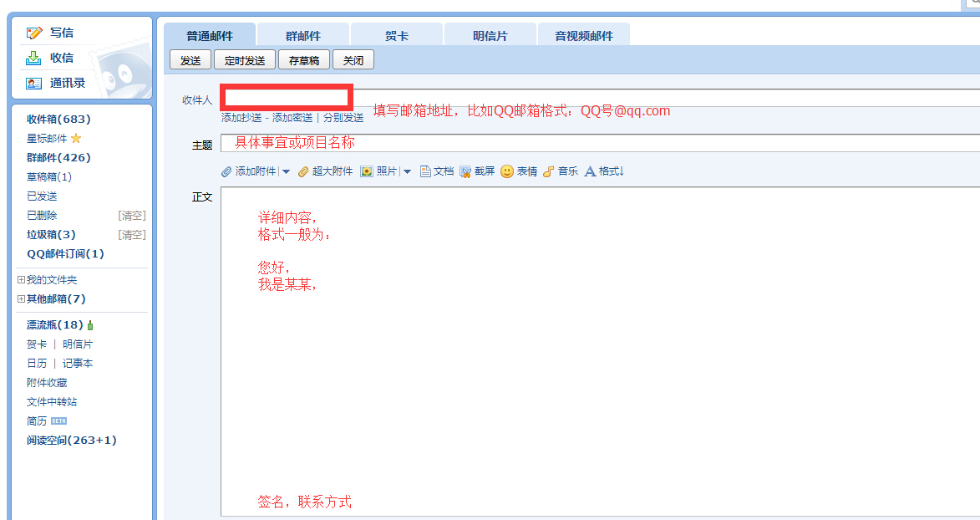
Task: Switch to the 贺卡 tab
Action: pos(397,36)
